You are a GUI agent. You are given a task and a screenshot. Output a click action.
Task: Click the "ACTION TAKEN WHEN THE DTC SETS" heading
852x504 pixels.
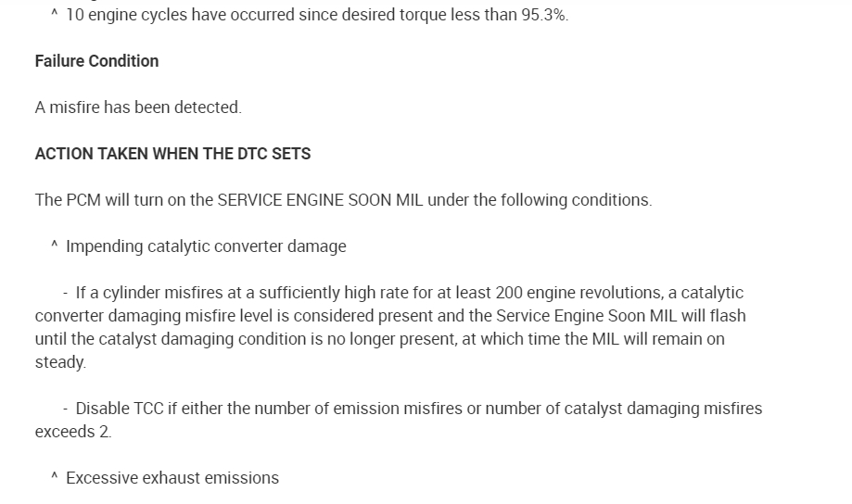172,154
